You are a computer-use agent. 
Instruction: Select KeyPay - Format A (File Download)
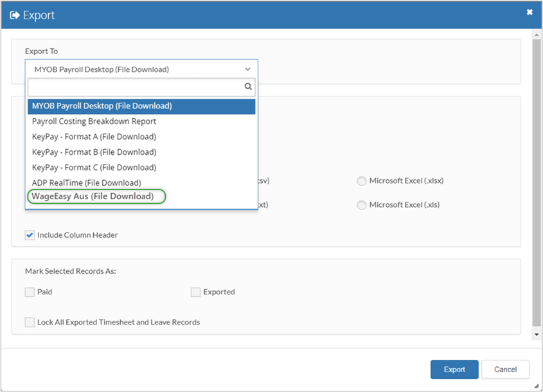point(141,137)
